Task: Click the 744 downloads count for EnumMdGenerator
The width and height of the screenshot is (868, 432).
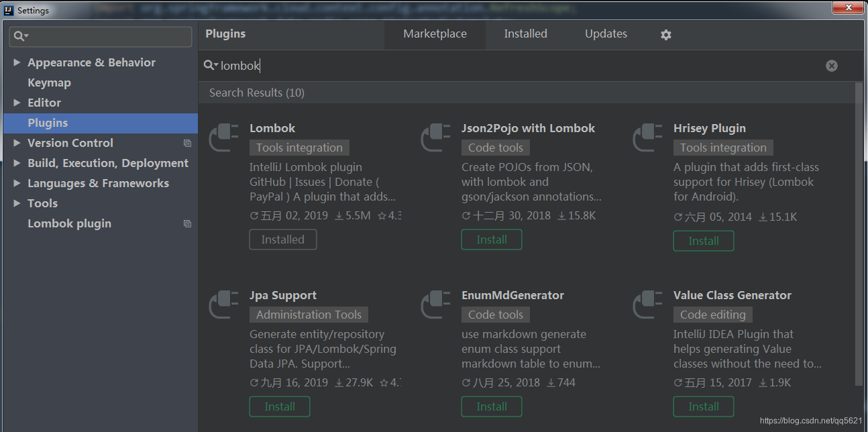Action: (561, 384)
